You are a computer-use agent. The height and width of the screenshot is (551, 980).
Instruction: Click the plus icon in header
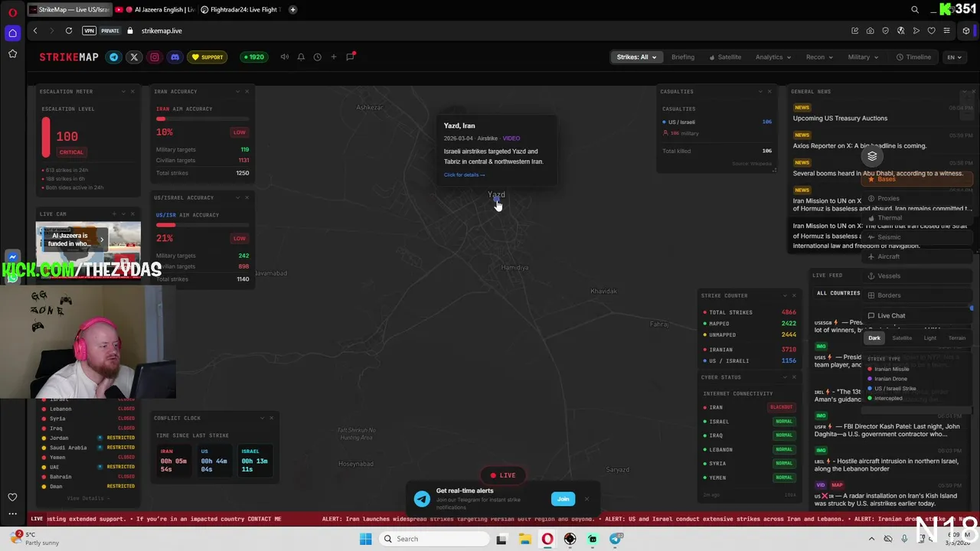[333, 57]
